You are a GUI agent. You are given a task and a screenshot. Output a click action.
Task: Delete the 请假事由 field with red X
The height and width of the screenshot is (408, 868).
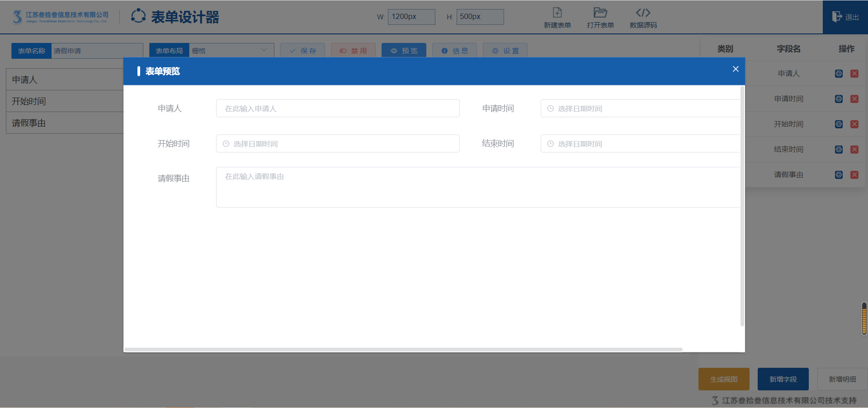(854, 175)
